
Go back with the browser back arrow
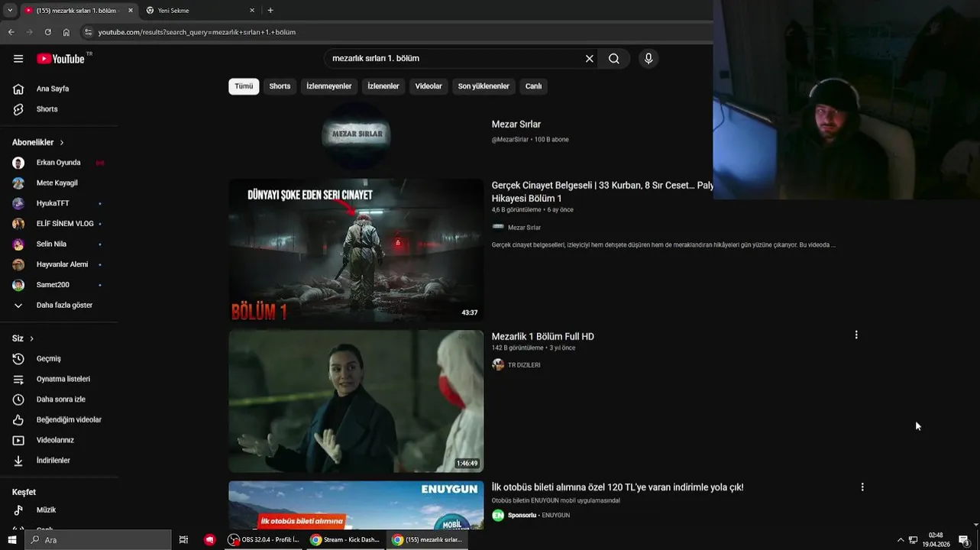[x=11, y=32]
